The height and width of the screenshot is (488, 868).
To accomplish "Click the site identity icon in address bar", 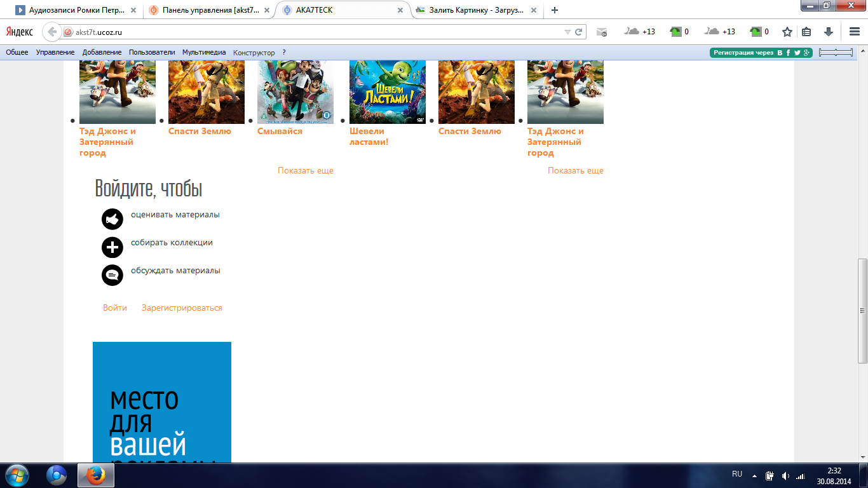I will [68, 32].
